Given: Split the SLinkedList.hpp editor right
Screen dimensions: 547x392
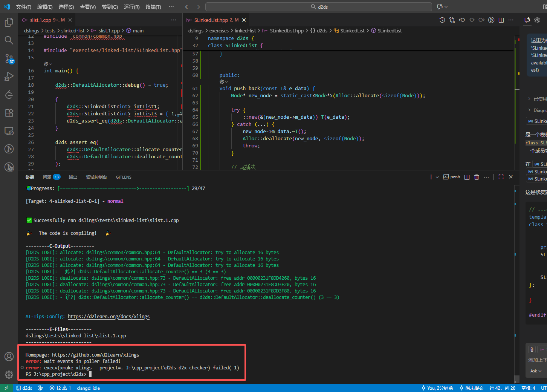Looking at the screenshot, I should click(x=501, y=20).
